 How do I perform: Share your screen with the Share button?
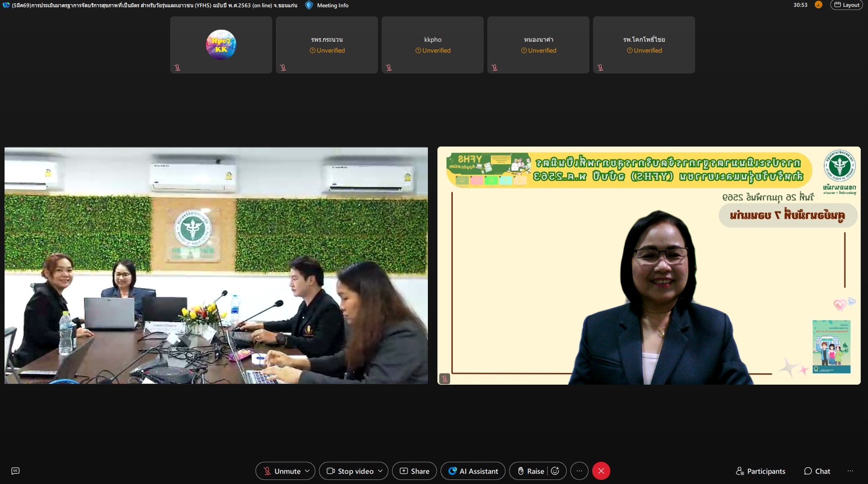(x=414, y=471)
